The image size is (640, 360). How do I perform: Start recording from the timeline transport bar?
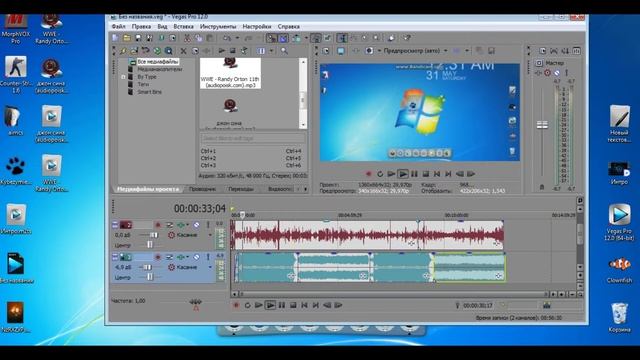pyautogui.click(x=236, y=305)
